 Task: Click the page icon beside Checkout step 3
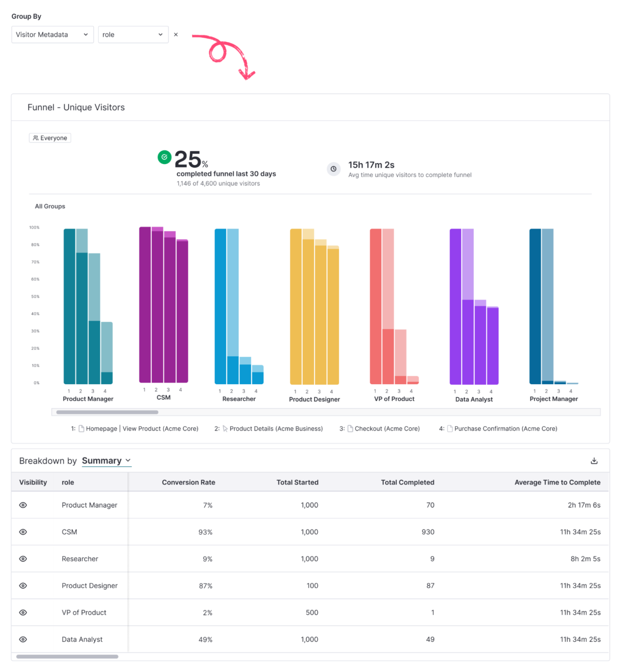350,428
